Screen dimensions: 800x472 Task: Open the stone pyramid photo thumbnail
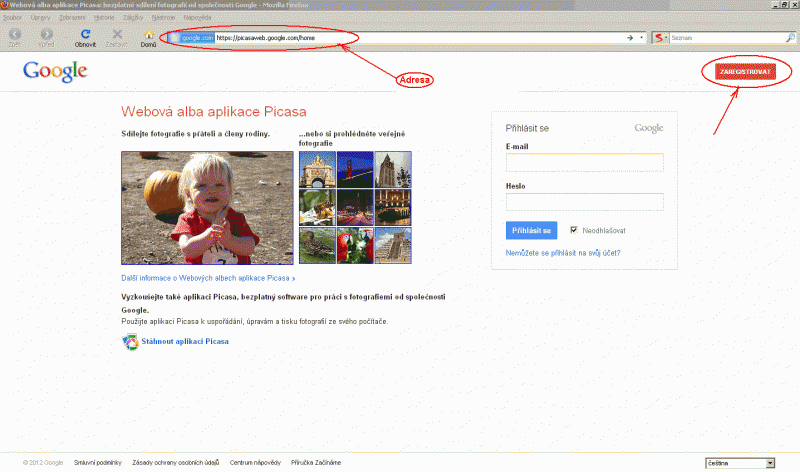point(393,245)
